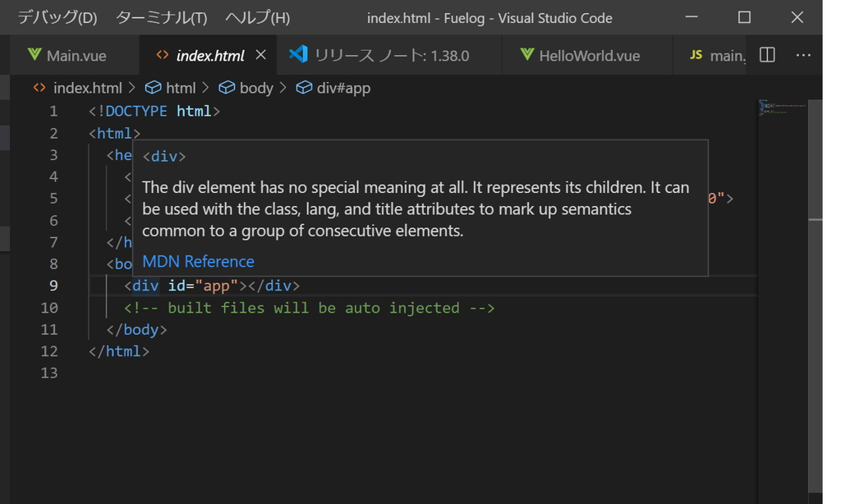The width and height of the screenshot is (841, 504).
Task: Click the VS Code icon on release notes tab
Action: pos(299,55)
